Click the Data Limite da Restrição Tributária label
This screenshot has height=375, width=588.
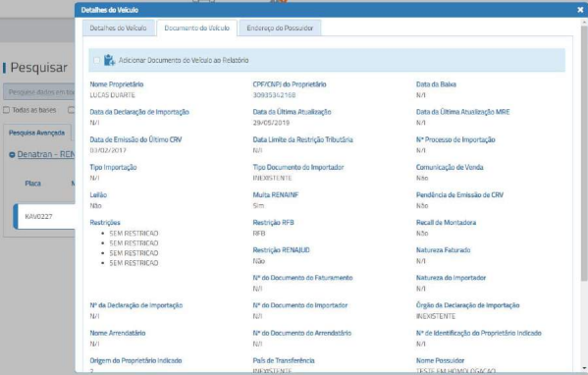(302, 139)
